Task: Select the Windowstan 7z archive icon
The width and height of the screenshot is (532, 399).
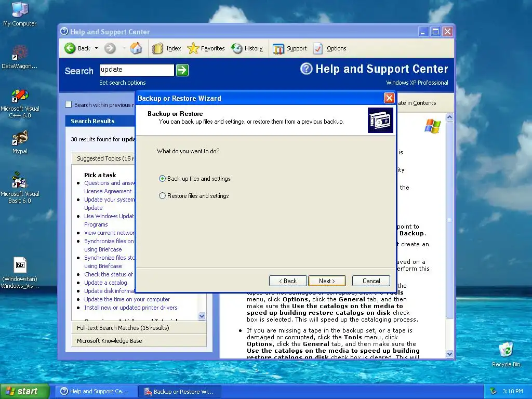Action: point(20,273)
